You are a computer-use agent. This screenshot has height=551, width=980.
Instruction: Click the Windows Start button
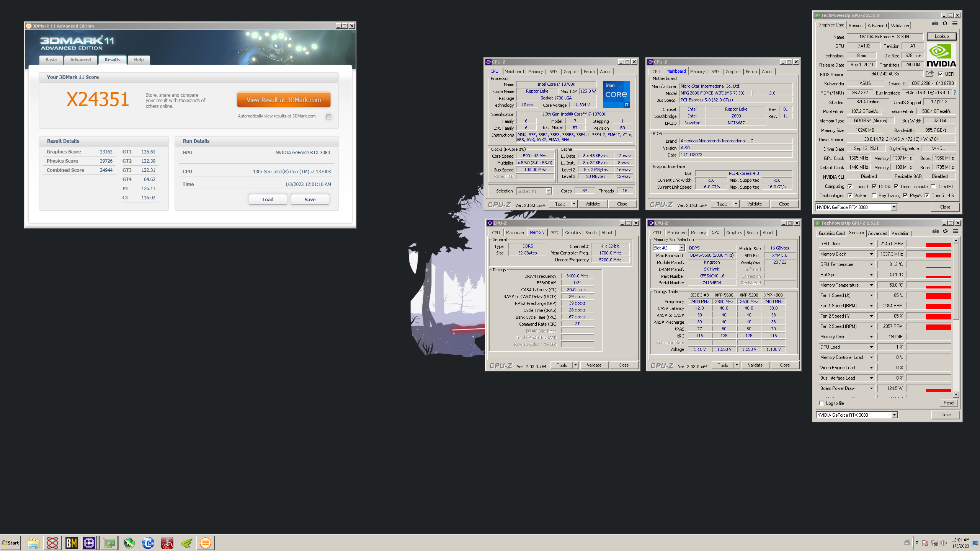[x=10, y=543]
